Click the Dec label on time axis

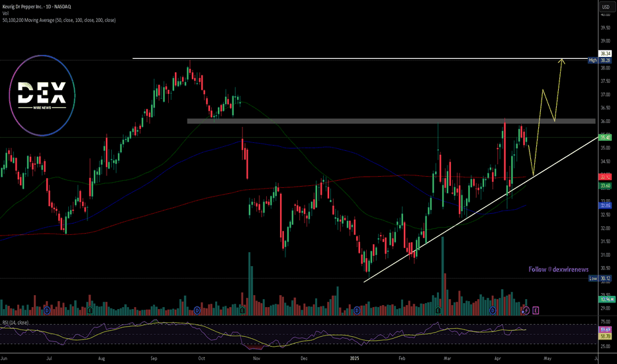(304, 359)
